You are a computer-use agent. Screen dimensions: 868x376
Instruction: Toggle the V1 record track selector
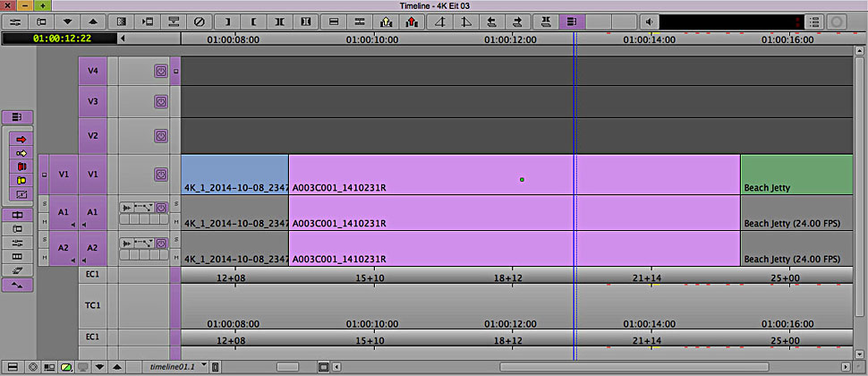pyautogui.click(x=92, y=175)
